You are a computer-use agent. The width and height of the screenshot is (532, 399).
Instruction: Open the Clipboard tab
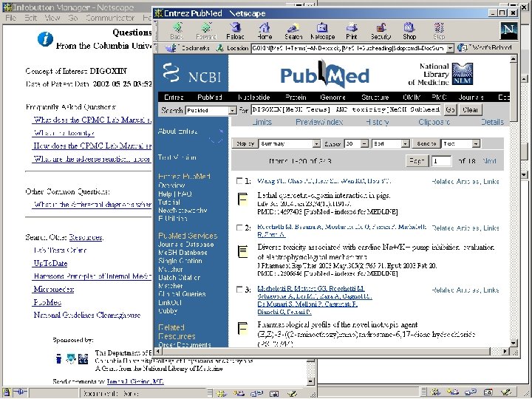click(x=434, y=122)
